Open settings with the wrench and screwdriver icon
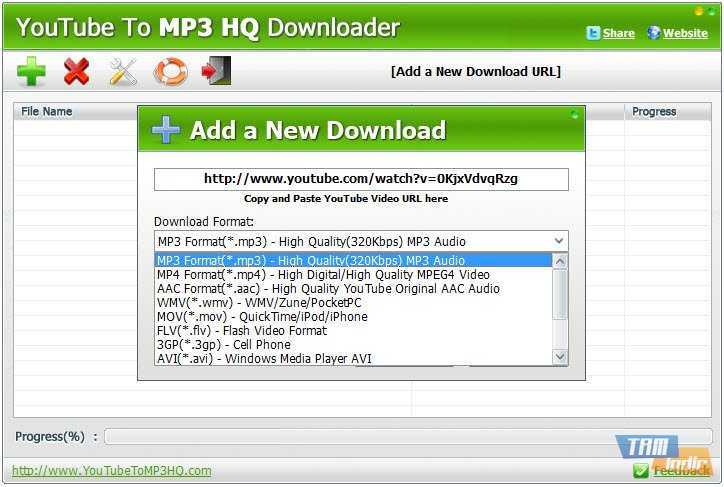The height and width of the screenshot is (487, 724). pyautogui.click(x=123, y=72)
